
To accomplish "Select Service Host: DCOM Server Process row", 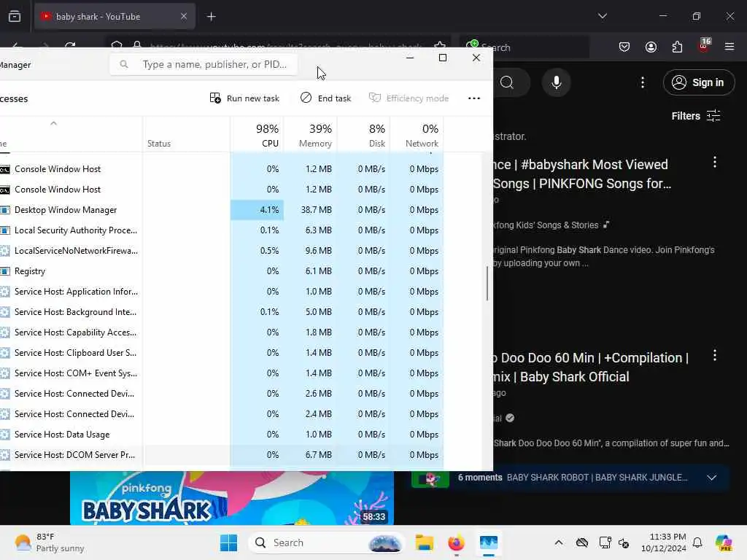I will tap(222, 455).
